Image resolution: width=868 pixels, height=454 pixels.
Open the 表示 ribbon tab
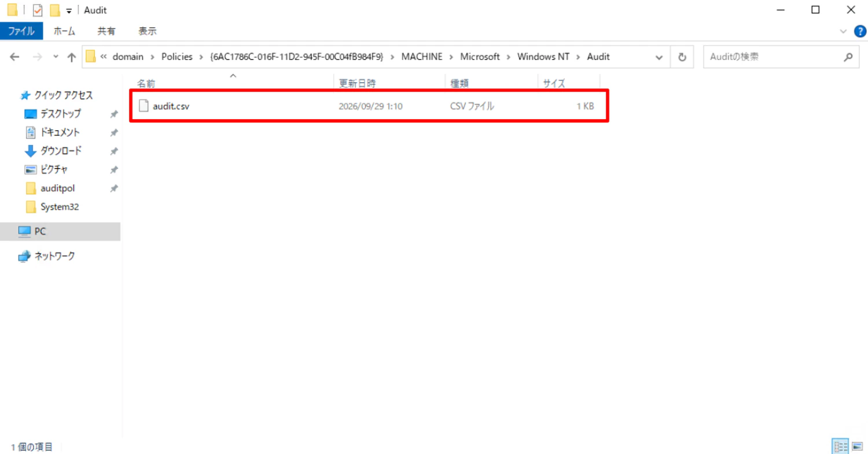point(148,31)
